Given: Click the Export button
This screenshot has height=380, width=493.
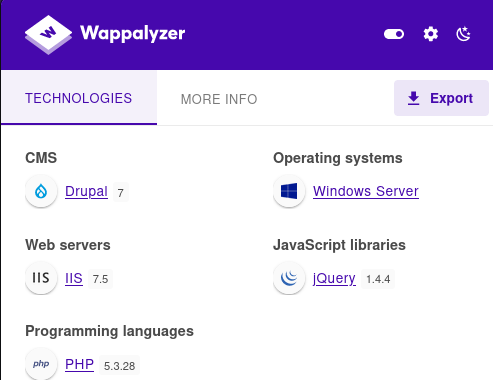Looking at the screenshot, I should [441, 98].
